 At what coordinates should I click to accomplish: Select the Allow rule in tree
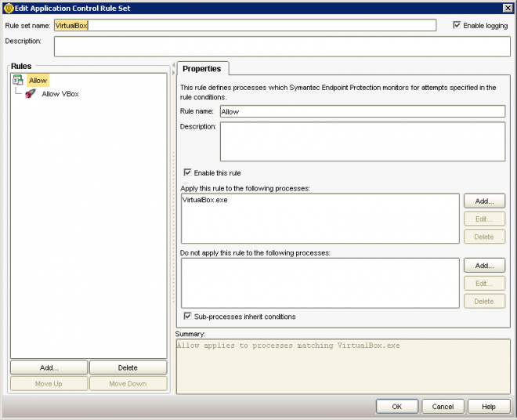38,80
